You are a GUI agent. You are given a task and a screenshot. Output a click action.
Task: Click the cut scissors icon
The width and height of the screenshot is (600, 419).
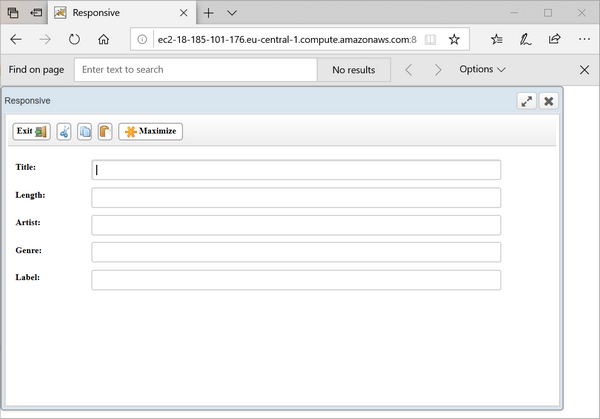[x=64, y=131]
